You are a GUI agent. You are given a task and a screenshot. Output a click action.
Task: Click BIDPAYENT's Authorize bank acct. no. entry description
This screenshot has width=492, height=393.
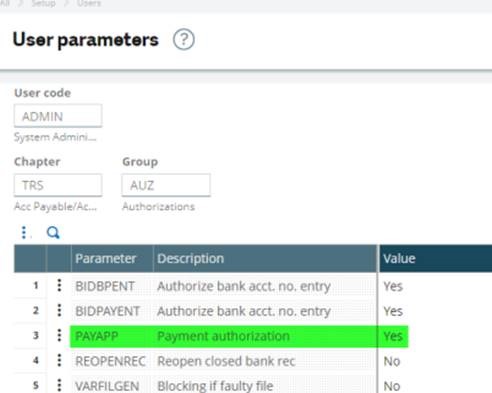[x=244, y=311]
